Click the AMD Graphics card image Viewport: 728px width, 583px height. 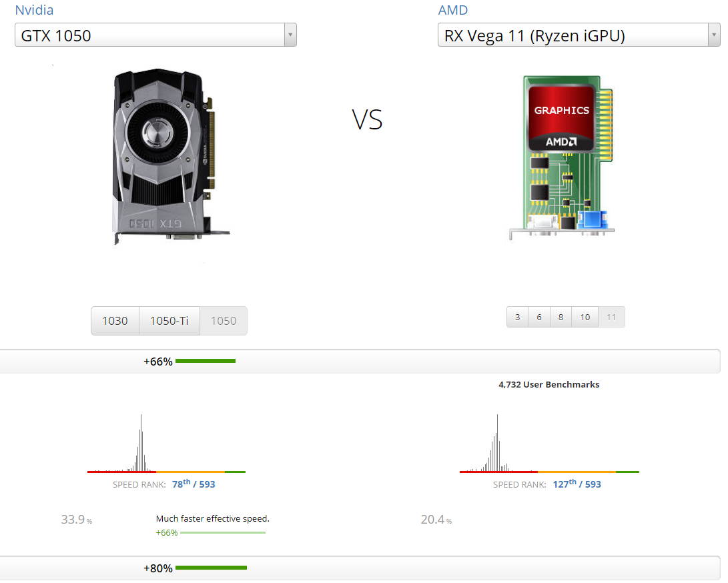click(x=562, y=158)
